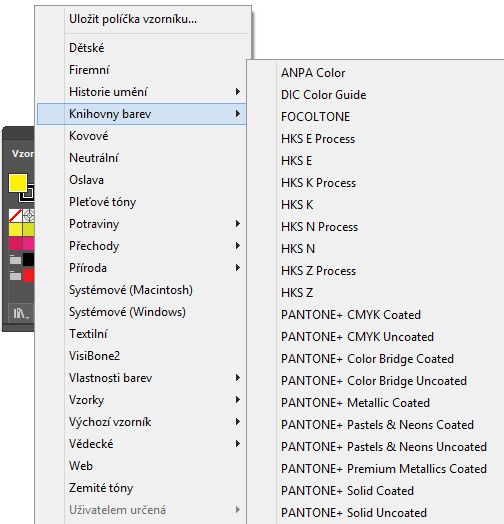Open the Oslava swatch library
504x524 pixels.
(x=142, y=180)
